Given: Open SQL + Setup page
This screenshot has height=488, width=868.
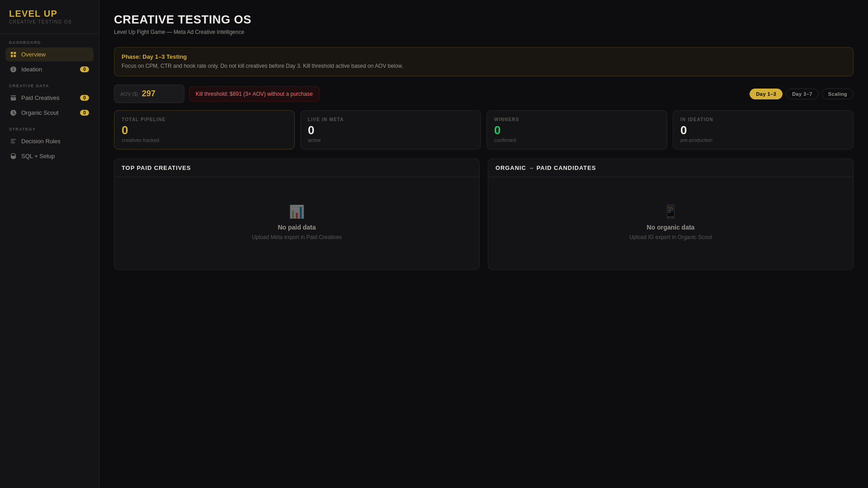Looking at the screenshot, I should pyautogui.click(x=49, y=156).
